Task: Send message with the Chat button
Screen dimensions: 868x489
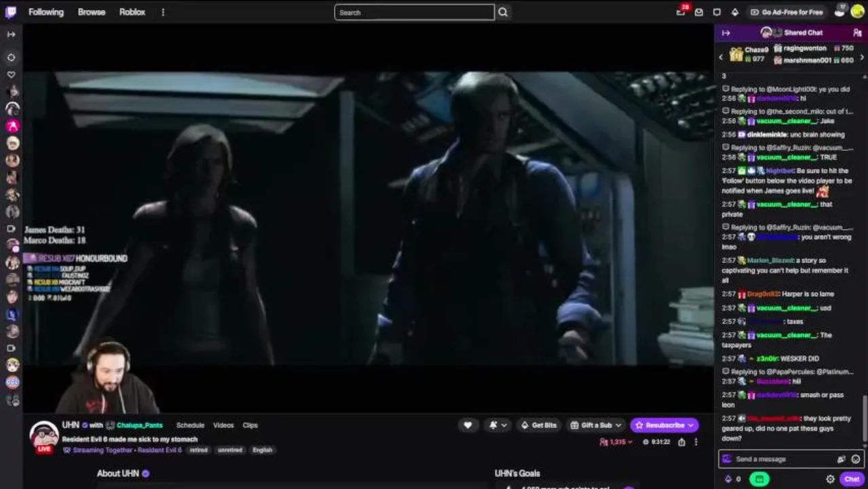Action: 852,479
